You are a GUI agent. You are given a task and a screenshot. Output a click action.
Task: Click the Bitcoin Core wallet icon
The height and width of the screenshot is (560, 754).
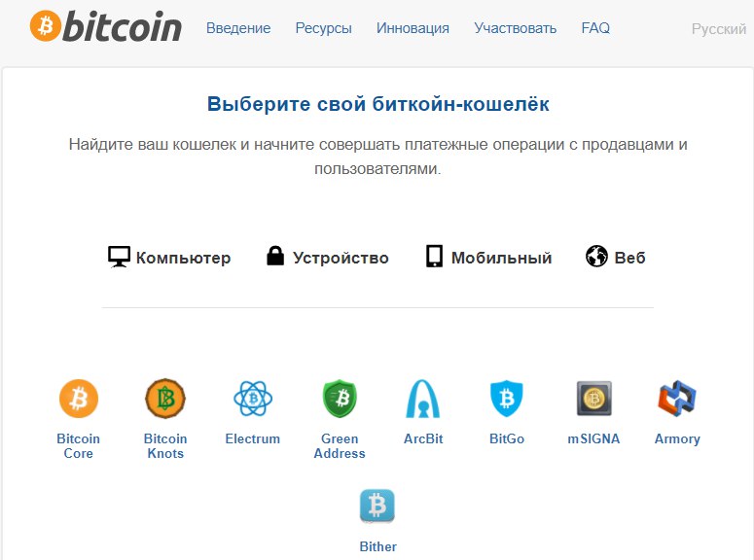pyautogui.click(x=79, y=399)
